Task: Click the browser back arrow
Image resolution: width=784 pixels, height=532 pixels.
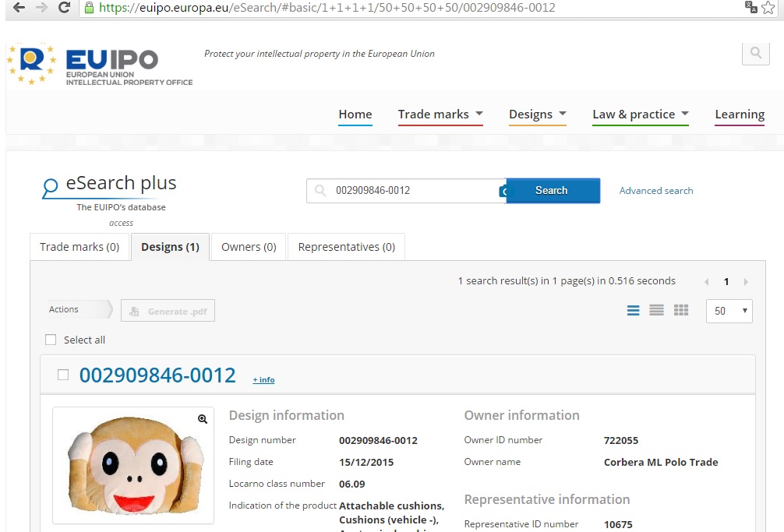Action: point(19,8)
